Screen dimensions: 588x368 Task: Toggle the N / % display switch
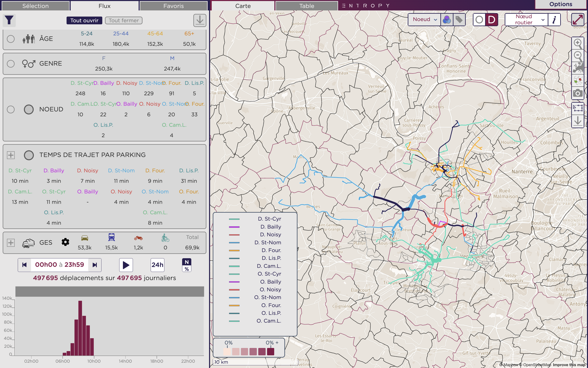[187, 265]
